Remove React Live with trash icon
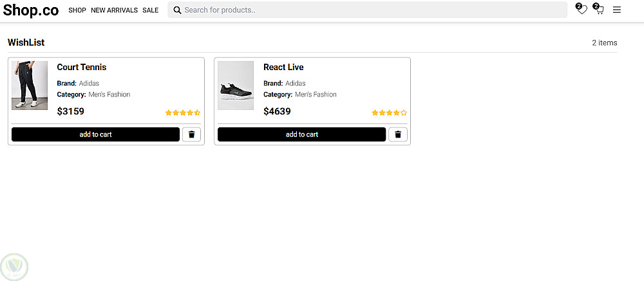The height and width of the screenshot is (281, 644). 397,134
